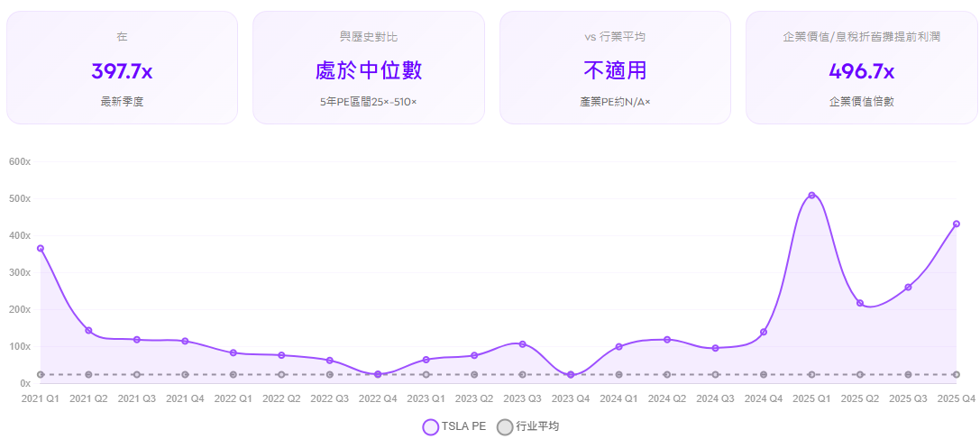
Task: Select the TSLA PE point at 2021 Q3
Action: click(x=137, y=340)
